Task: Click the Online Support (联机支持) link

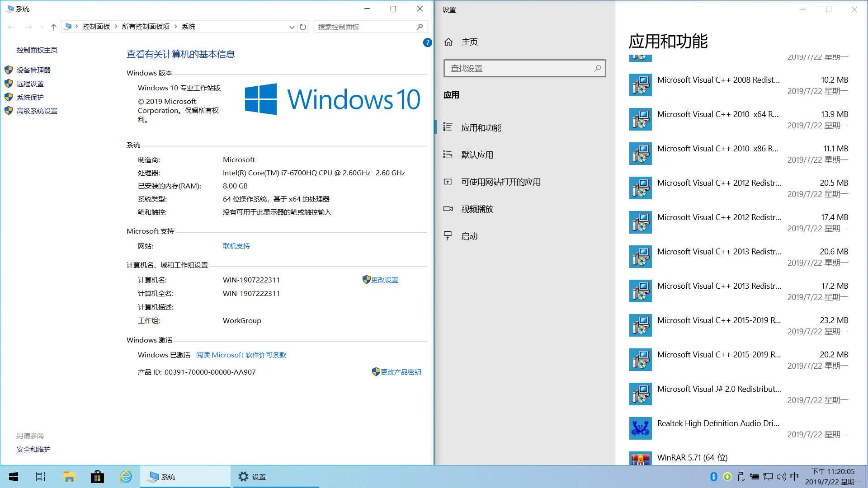Action: [x=236, y=246]
